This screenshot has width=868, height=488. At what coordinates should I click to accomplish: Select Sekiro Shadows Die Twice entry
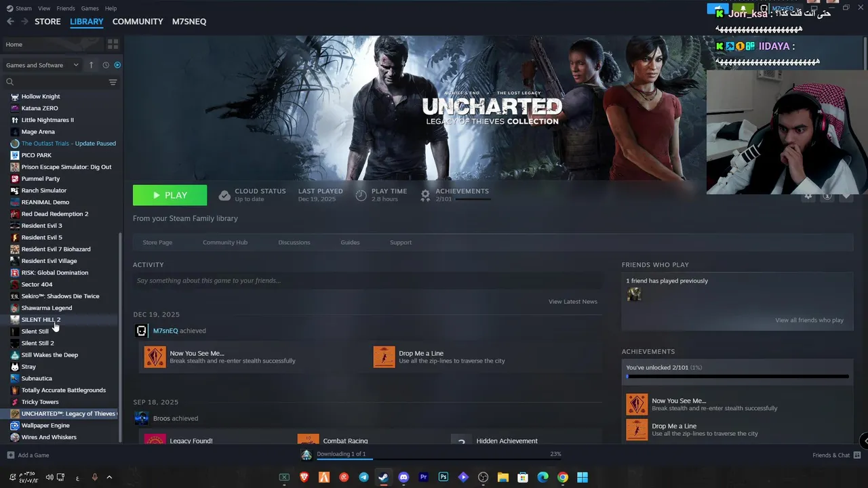click(60, 296)
